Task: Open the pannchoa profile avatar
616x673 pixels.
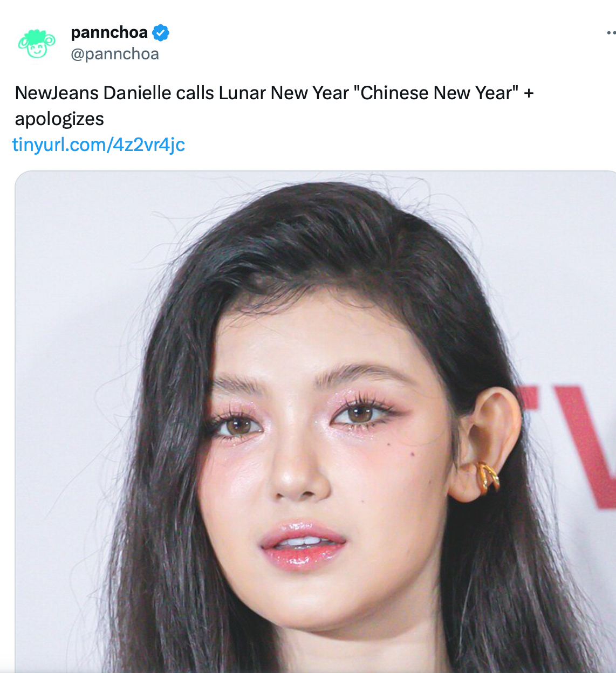Action: (37, 44)
